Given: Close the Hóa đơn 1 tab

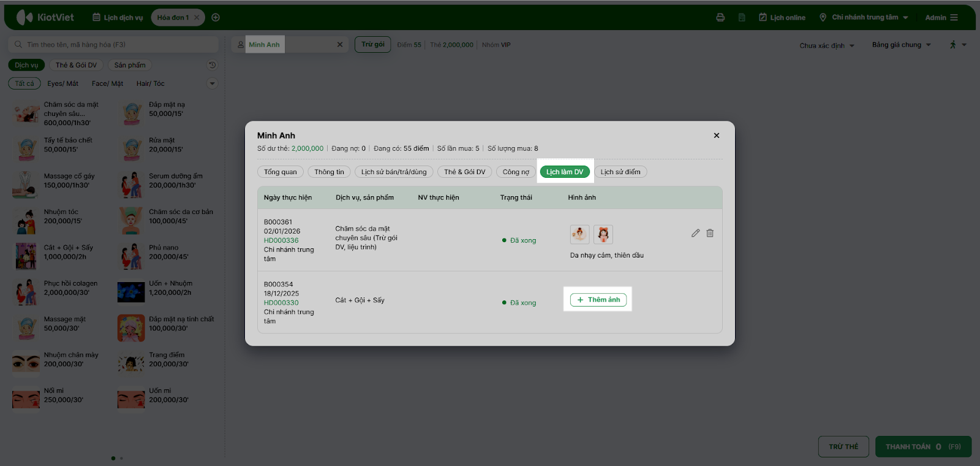Looking at the screenshot, I should [197, 17].
